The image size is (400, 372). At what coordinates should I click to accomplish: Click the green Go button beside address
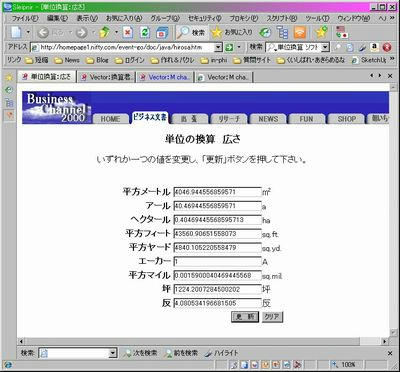click(229, 47)
